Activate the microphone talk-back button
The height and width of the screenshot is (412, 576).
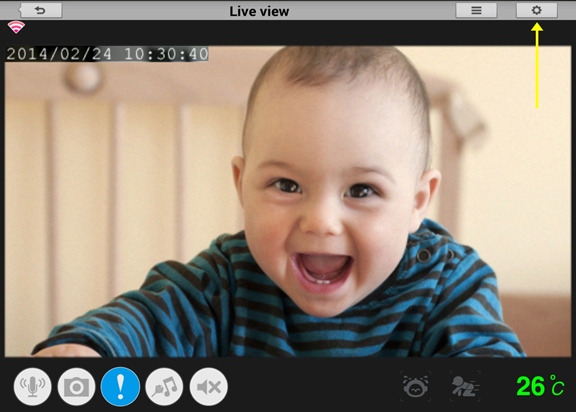pyautogui.click(x=32, y=387)
